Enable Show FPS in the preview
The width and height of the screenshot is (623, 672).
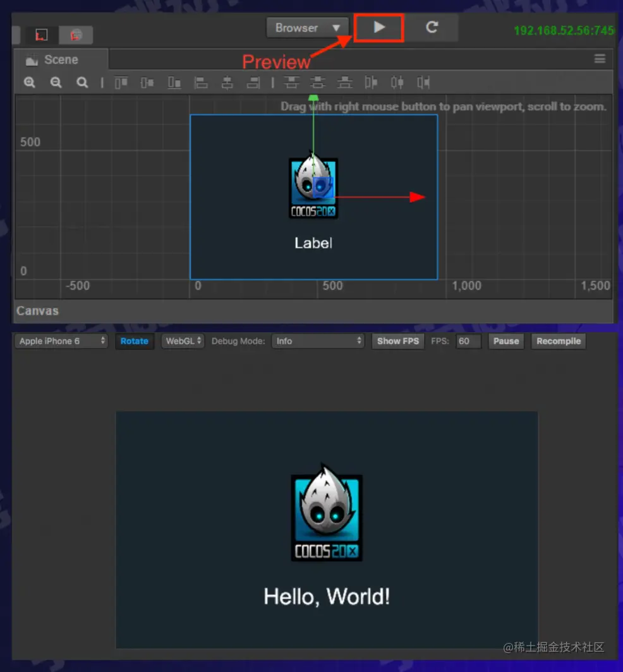397,341
